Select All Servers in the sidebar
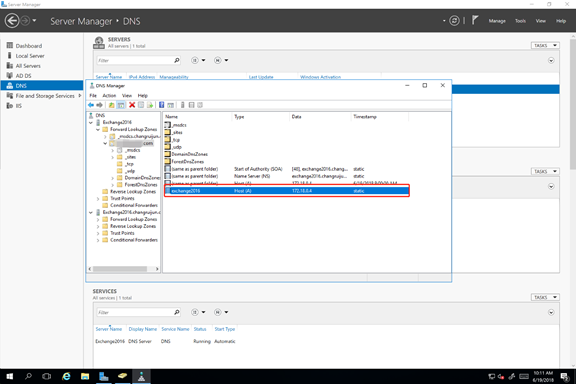The width and height of the screenshot is (576, 384). (28, 66)
